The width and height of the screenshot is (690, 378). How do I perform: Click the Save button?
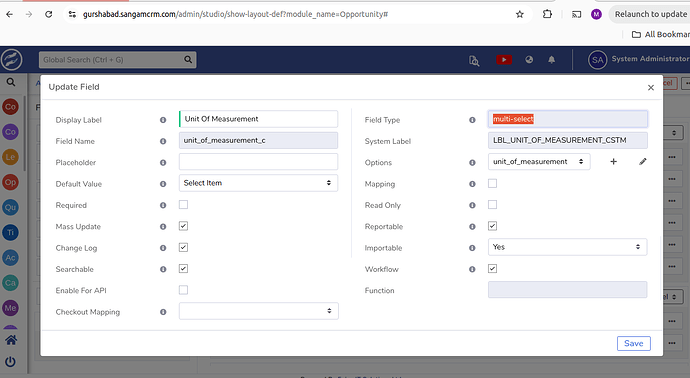coord(634,343)
